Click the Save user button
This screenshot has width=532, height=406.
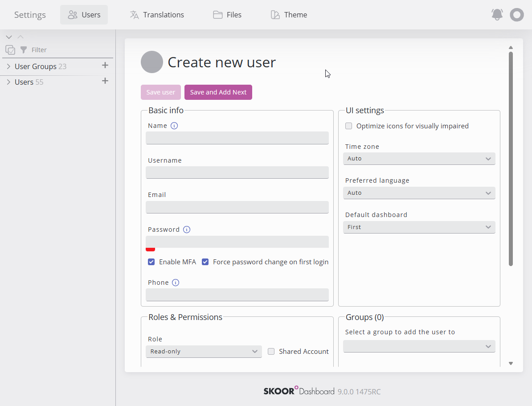coord(161,92)
